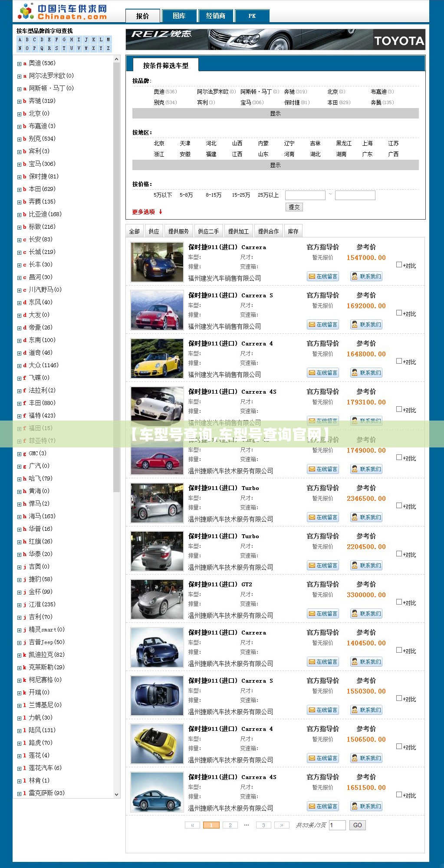Click the GO page jump button
Image resolution: width=444 pixels, height=868 pixels.
coord(358,825)
